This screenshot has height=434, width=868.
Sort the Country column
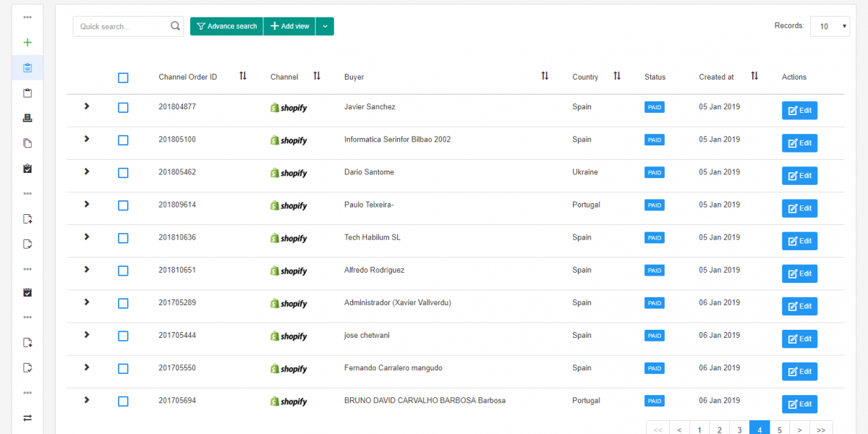click(616, 75)
